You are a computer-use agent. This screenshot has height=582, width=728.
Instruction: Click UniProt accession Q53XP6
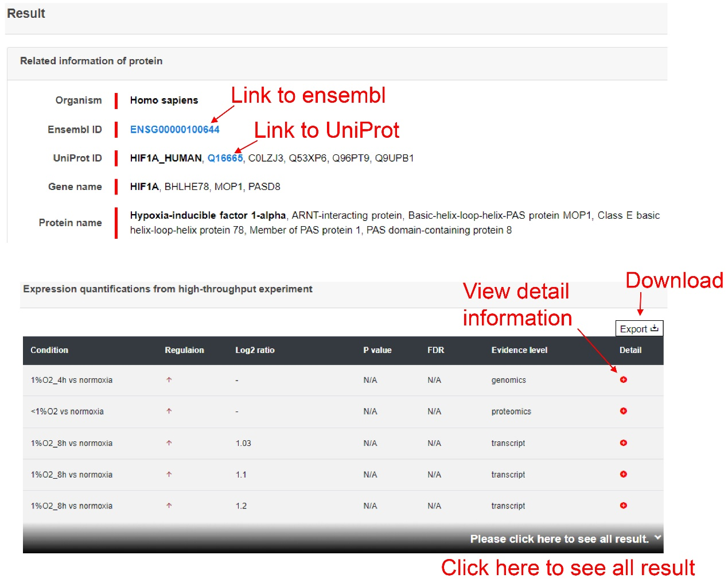pos(307,158)
